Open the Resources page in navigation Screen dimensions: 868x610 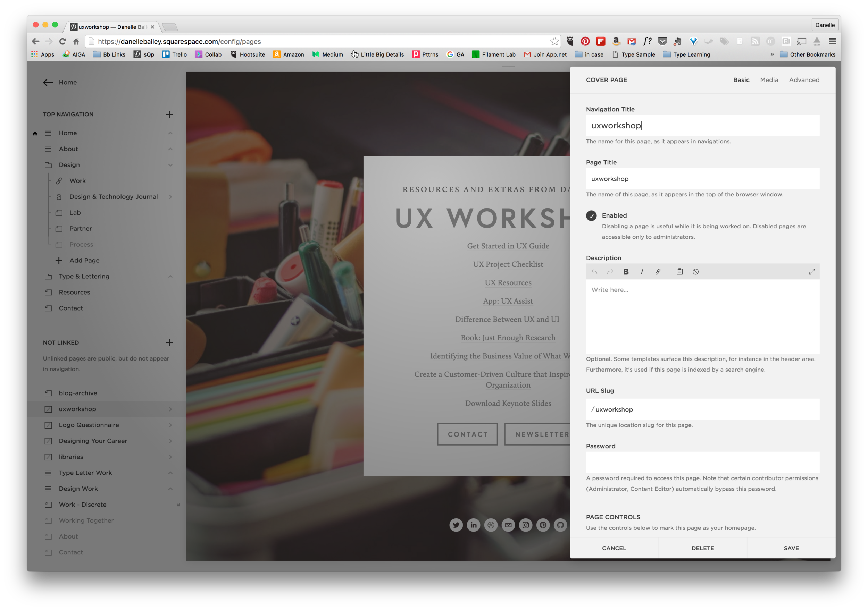tap(74, 293)
